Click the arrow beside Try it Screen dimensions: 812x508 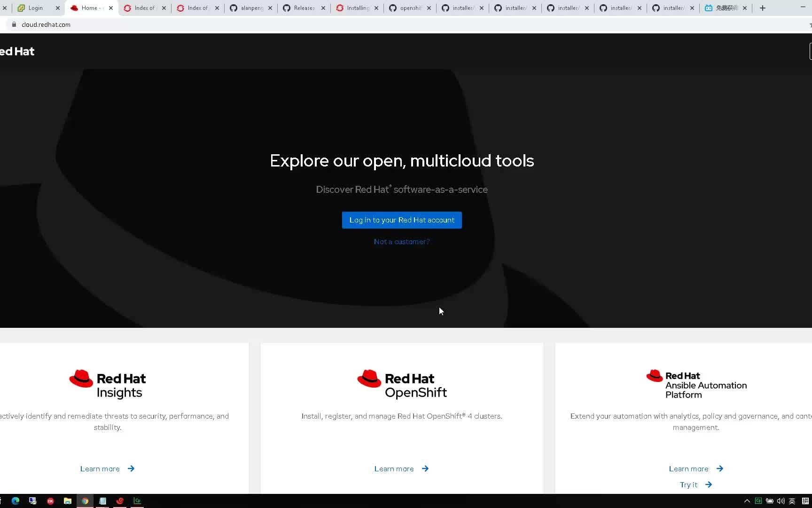709,484
